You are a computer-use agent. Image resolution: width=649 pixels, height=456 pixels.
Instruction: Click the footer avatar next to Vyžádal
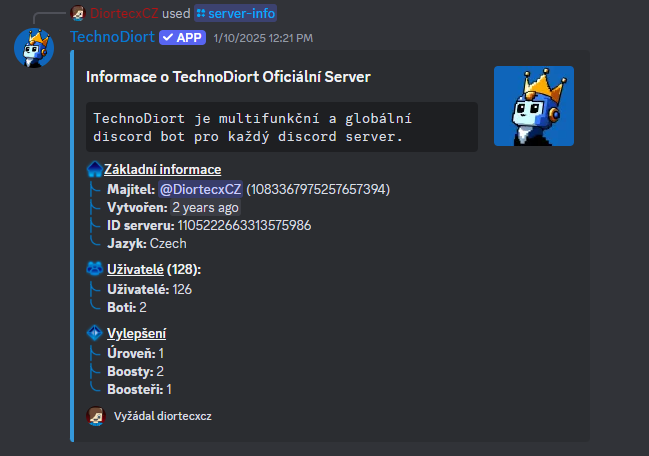[96, 416]
